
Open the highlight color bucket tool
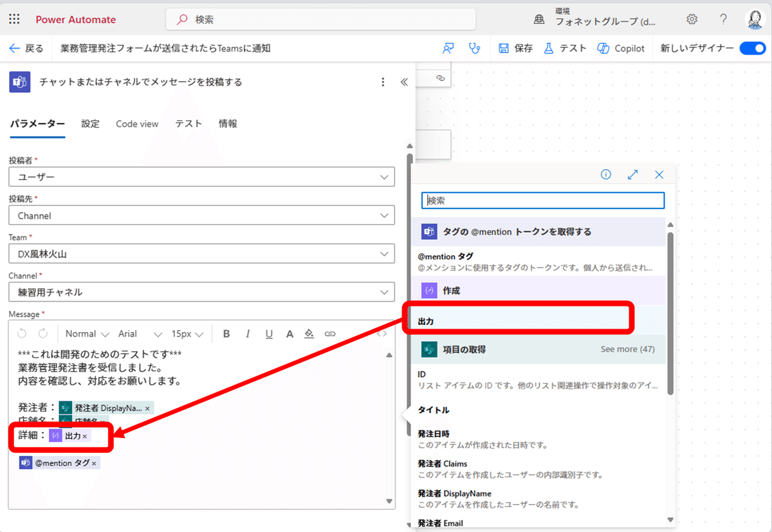click(309, 333)
